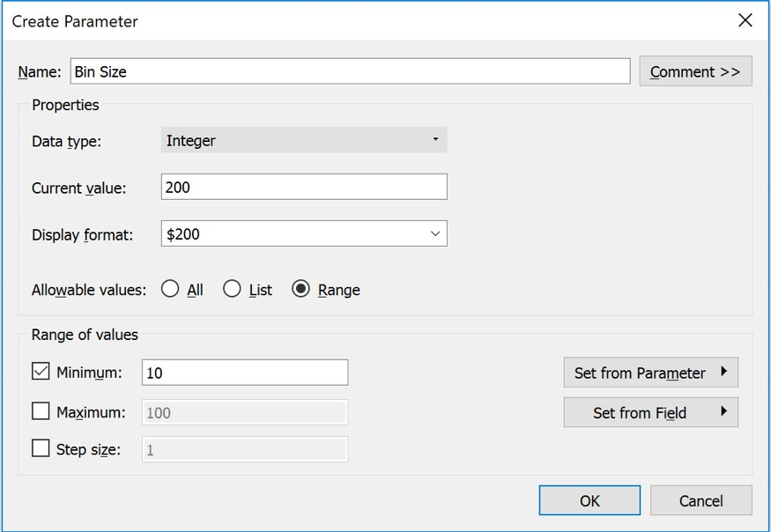The image size is (771, 532).
Task: Click the Set from Field flyout arrow
Action: [x=724, y=412]
